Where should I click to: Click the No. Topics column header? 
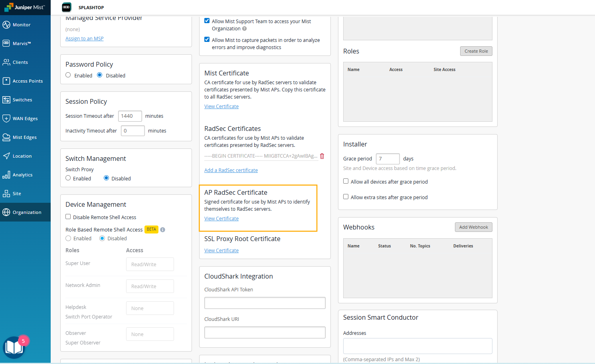click(x=420, y=246)
